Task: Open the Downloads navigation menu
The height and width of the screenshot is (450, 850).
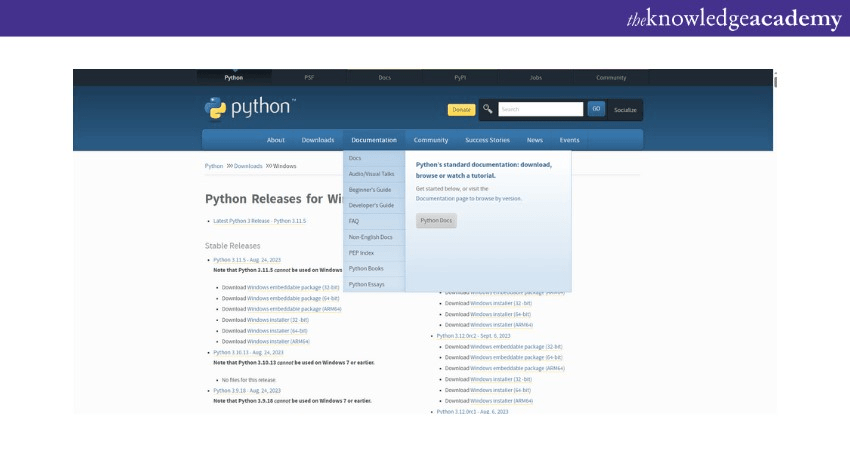Action: pos(318,140)
